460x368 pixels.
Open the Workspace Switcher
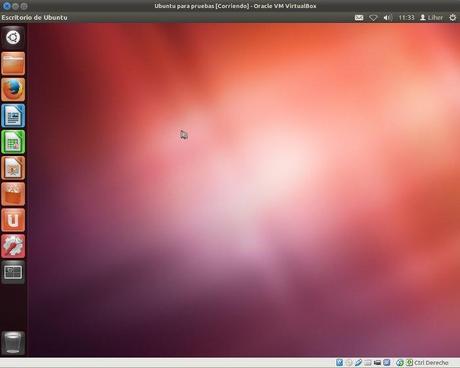pos(13,272)
